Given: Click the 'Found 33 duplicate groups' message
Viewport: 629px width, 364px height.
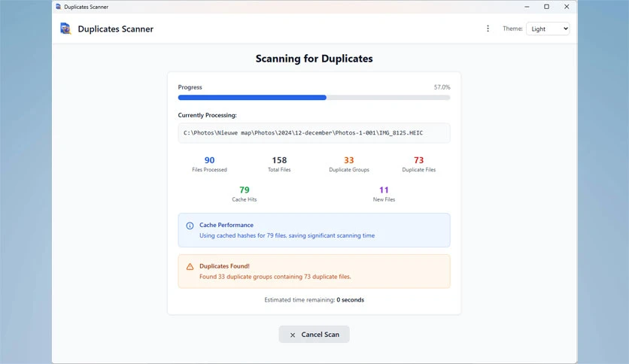Looking at the screenshot, I should click(x=275, y=277).
